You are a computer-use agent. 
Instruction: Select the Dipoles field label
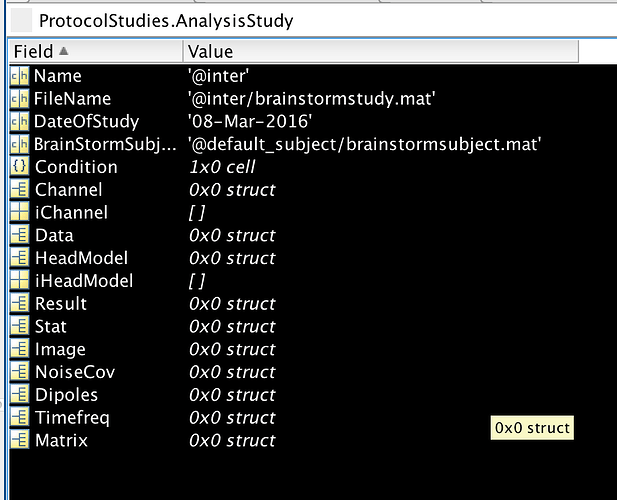pyautogui.click(x=67, y=395)
